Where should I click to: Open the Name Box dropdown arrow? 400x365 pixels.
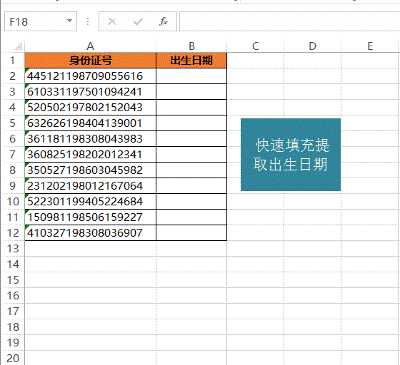69,21
